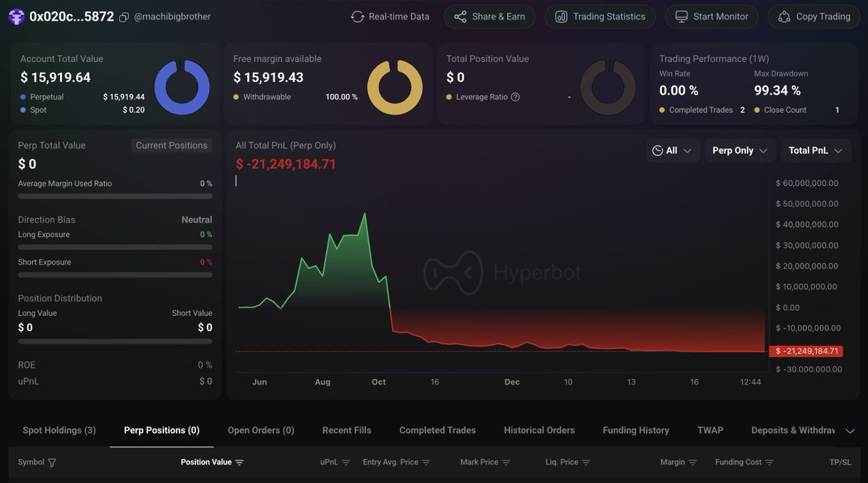Select Perp Positions (0) tab
Screen dimensions: 868x483
(162, 430)
